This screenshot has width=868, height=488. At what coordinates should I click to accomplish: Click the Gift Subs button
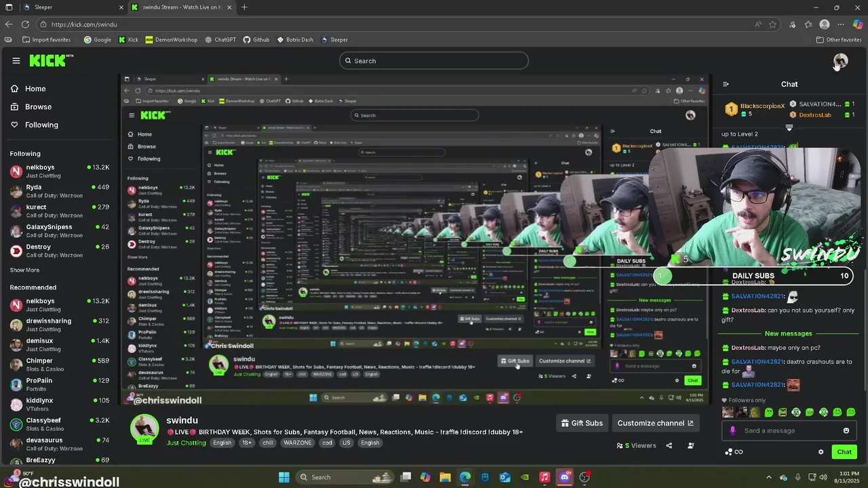point(582,423)
